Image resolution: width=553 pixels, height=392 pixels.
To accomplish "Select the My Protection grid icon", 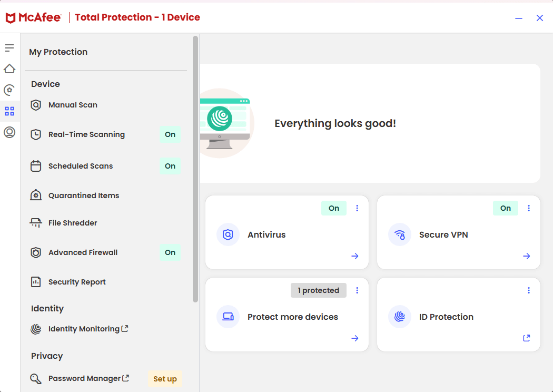I will pos(9,111).
